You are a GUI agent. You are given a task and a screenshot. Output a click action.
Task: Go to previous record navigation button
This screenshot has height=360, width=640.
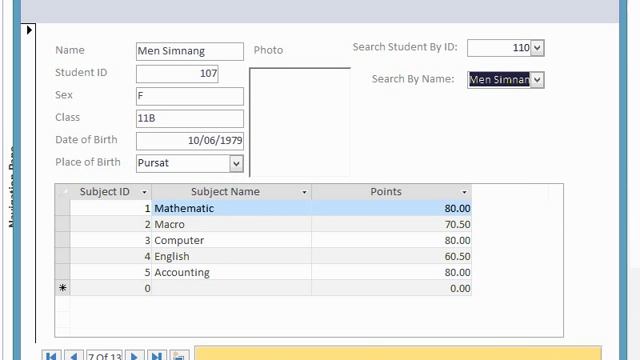tap(73, 356)
